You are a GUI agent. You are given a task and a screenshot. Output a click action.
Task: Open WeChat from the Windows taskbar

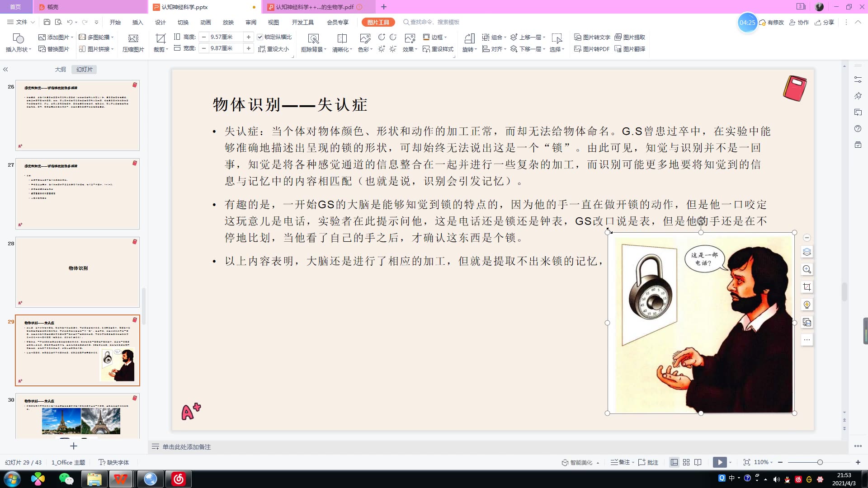click(66, 479)
